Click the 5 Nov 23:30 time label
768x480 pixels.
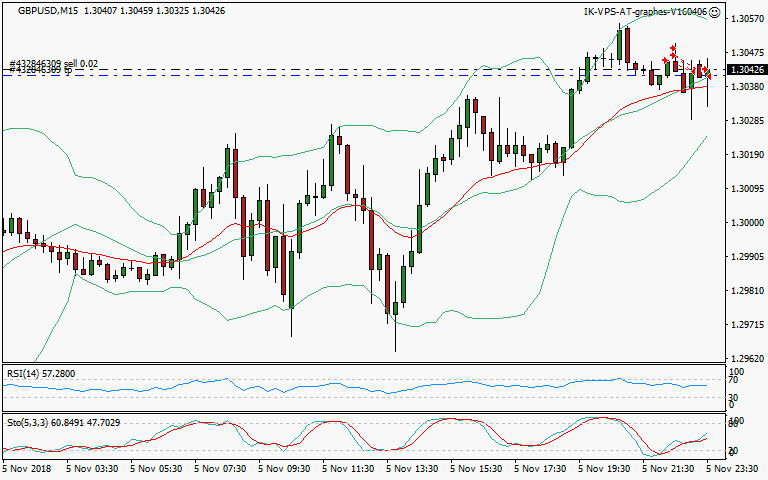tap(733, 469)
